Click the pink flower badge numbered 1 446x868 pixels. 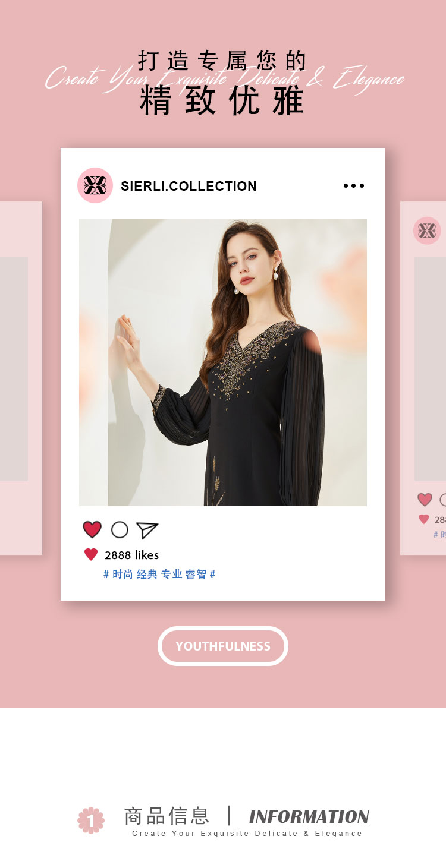point(91,820)
